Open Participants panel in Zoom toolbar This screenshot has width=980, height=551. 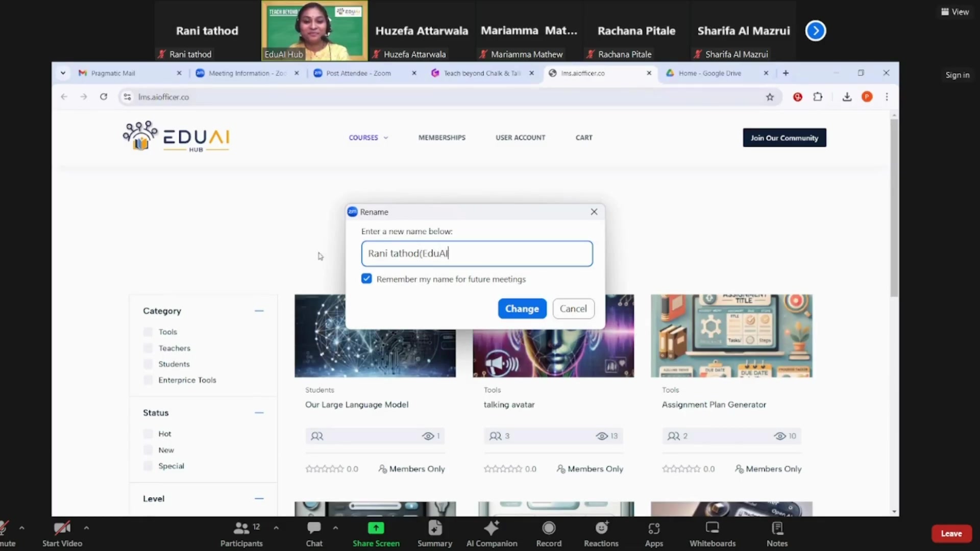pyautogui.click(x=241, y=534)
